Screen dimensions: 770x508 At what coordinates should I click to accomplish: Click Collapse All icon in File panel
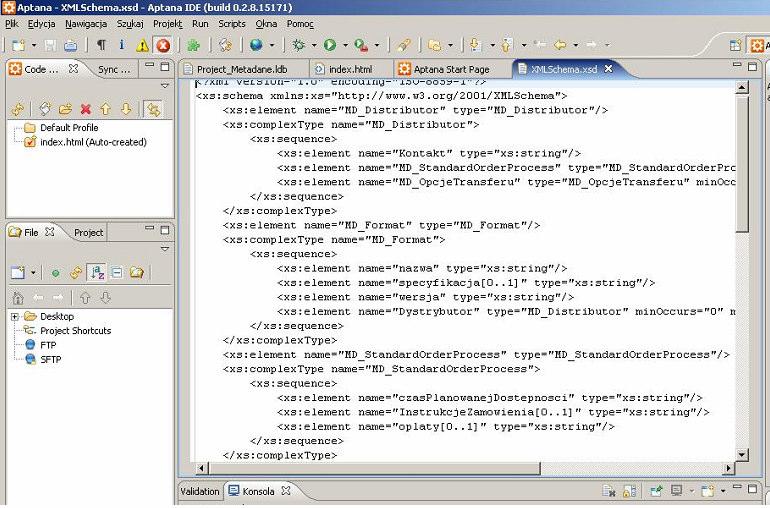pyautogui.click(x=117, y=272)
